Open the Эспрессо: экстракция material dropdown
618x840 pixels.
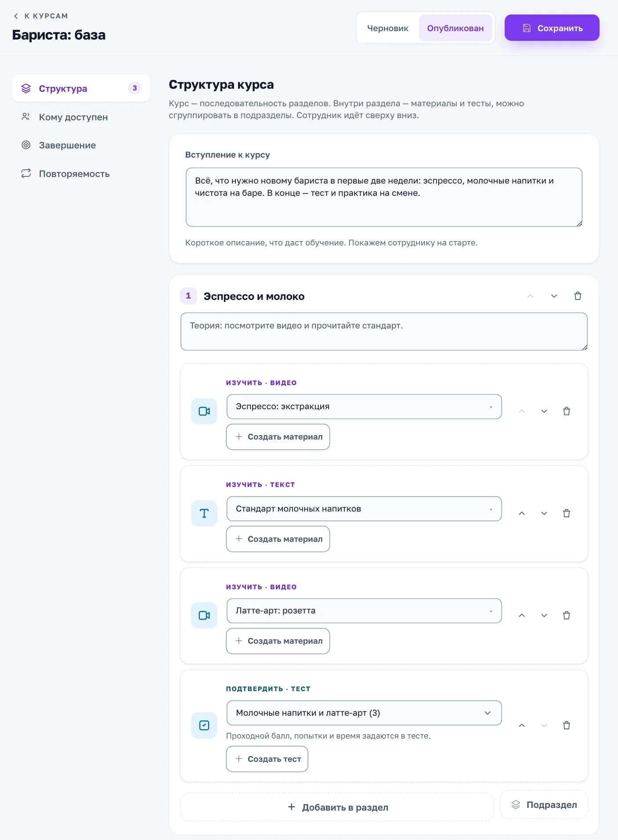coord(364,407)
